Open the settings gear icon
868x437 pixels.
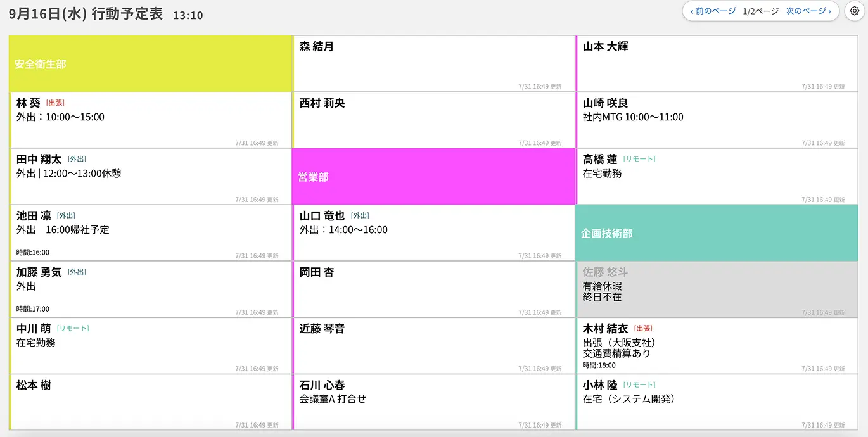click(x=855, y=11)
